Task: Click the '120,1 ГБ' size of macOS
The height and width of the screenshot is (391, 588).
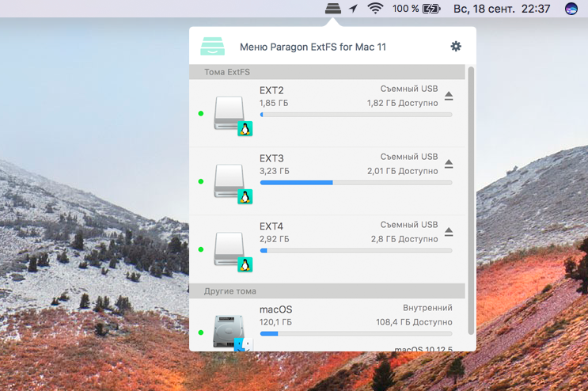Action: point(275,322)
